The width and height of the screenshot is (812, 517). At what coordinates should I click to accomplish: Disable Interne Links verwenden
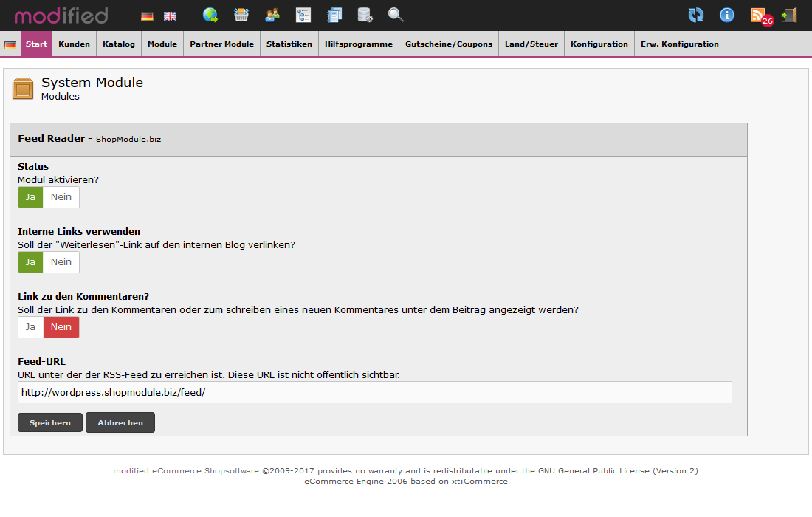(61, 261)
